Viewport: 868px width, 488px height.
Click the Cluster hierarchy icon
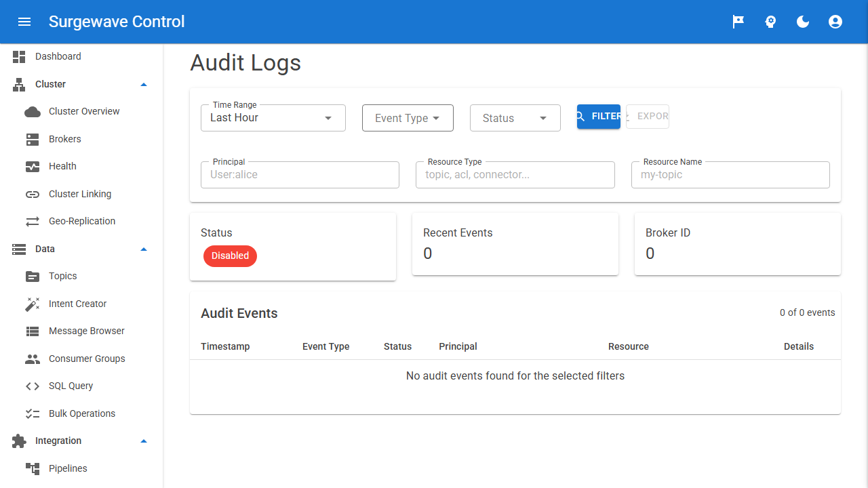(19, 85)
